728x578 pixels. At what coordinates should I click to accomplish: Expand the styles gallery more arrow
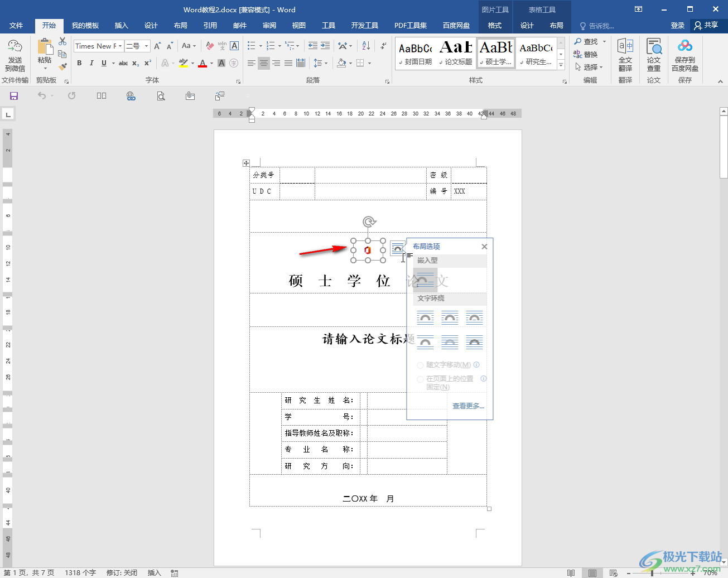pos(561,66)
